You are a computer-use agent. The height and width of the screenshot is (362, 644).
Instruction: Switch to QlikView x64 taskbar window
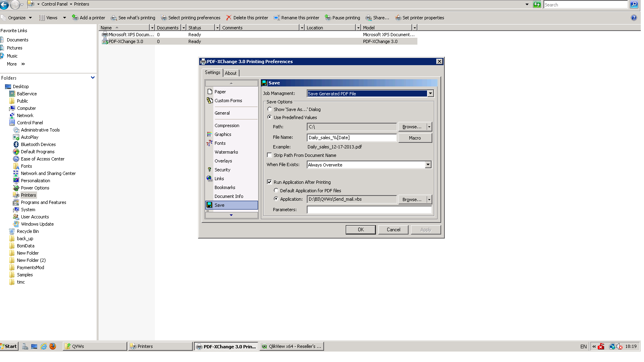click(x=292, y=346)
